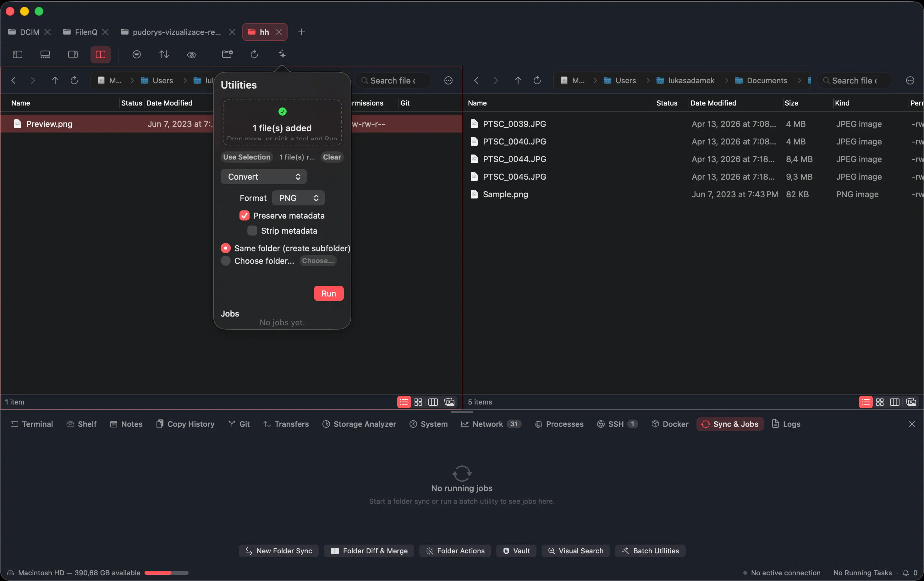924x581 pixels.
Task: Click the Choose... folder button
Action: 318,261
